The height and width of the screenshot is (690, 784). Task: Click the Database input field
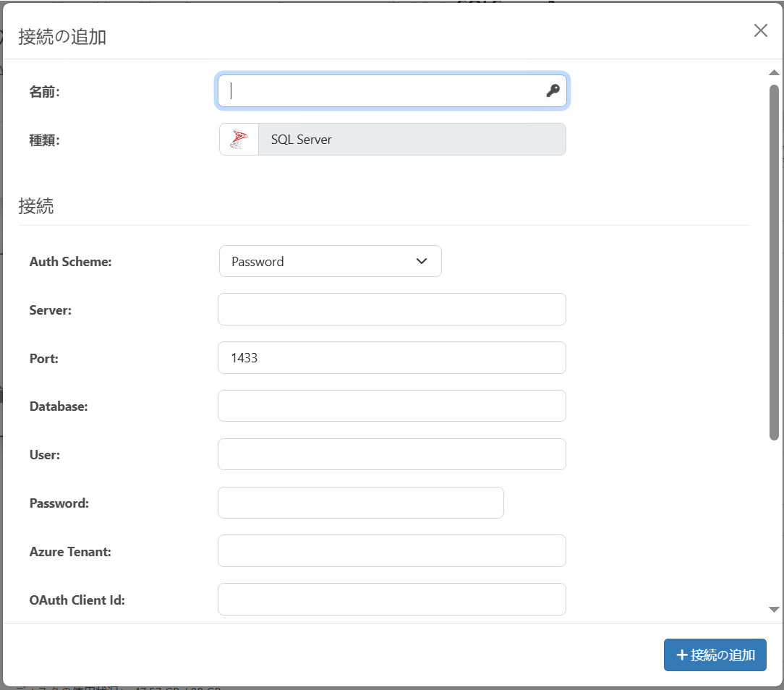[x=392, y=406]
